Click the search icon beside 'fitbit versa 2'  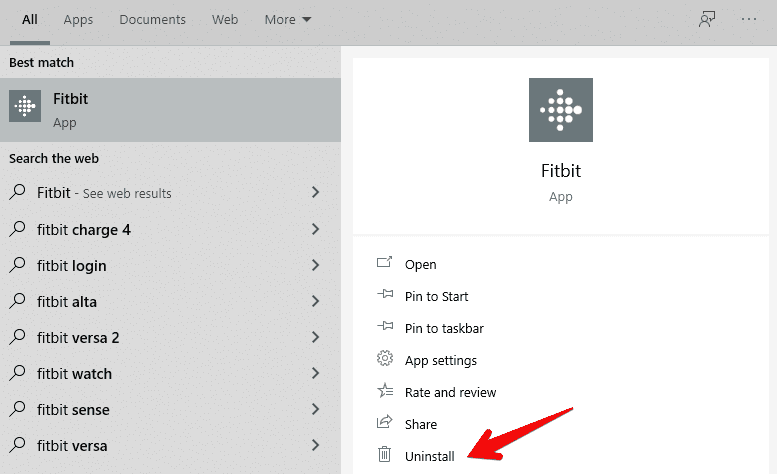(x=17, y=337)
